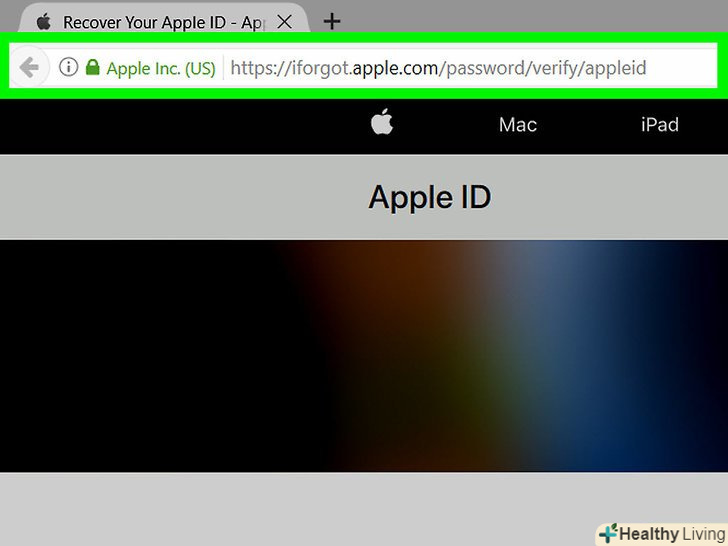Open iPad in the Apple navigation
The image size is (728, 546).
pos(660,125)
